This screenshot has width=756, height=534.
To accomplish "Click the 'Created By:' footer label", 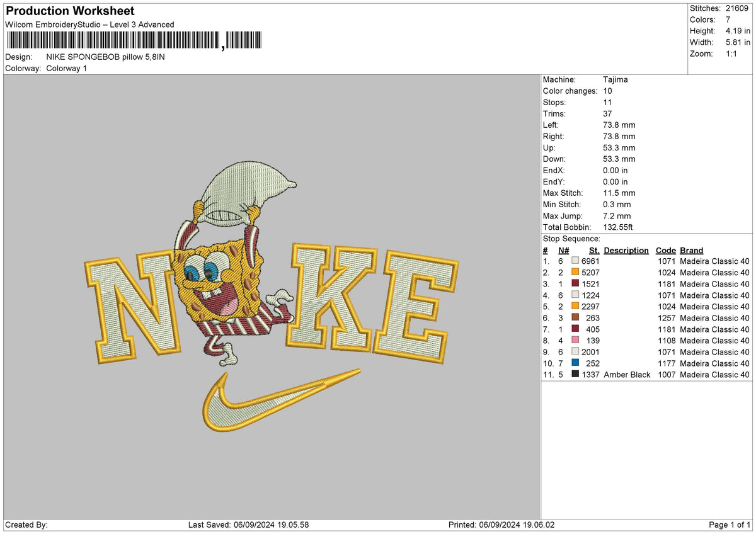I will tap(26, 525).
